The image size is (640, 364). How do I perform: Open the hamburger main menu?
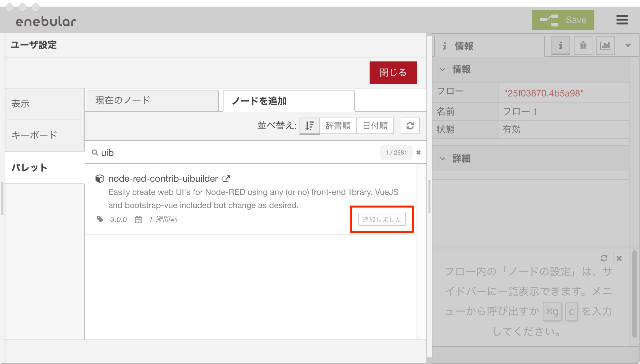tap(622, 20)
